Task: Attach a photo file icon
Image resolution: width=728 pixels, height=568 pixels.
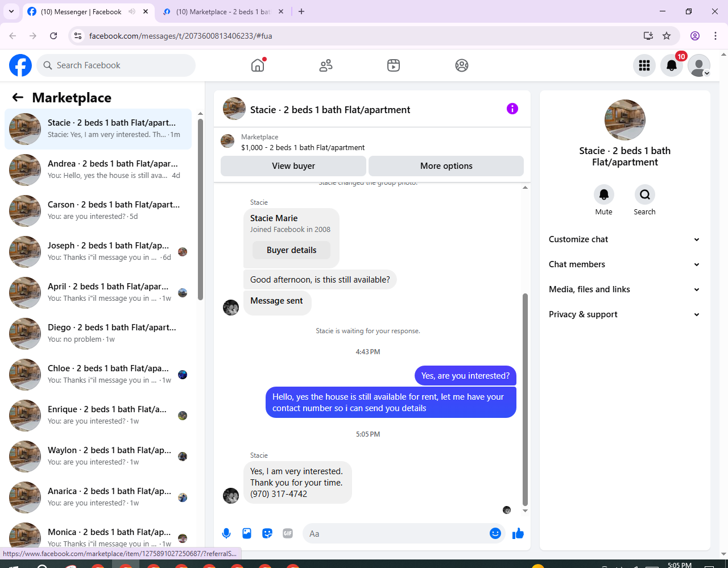Action: point(247,533)
